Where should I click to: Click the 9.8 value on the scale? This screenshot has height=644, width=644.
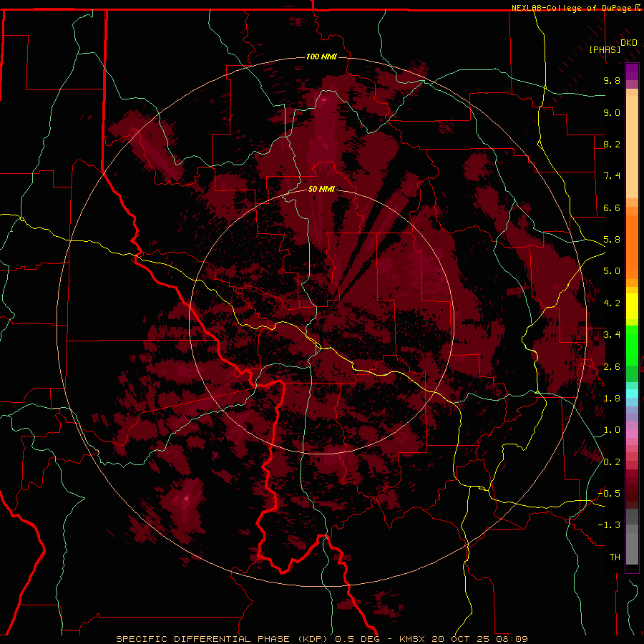click(612, 80)
